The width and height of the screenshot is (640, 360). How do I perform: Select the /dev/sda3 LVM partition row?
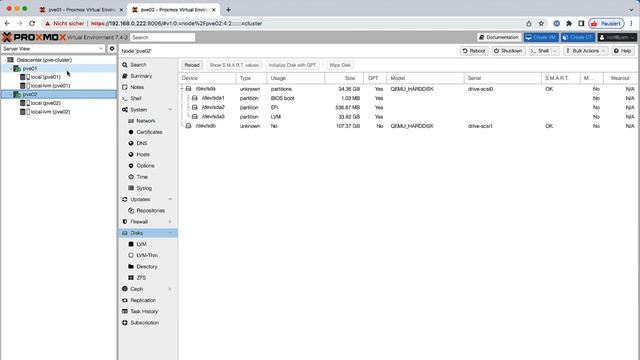(408, 117)
